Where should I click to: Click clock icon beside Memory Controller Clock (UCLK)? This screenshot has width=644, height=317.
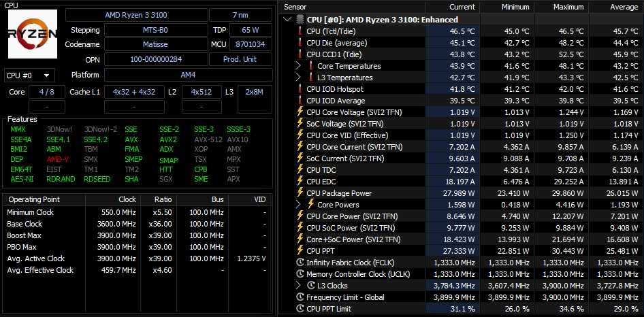tap(300, 274)
